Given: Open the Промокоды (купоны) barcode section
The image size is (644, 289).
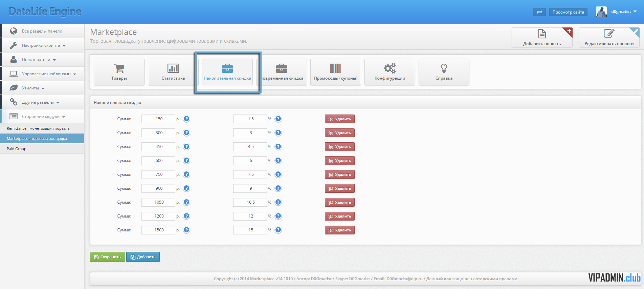Looking at the screenshot, I should click(336, 72).
